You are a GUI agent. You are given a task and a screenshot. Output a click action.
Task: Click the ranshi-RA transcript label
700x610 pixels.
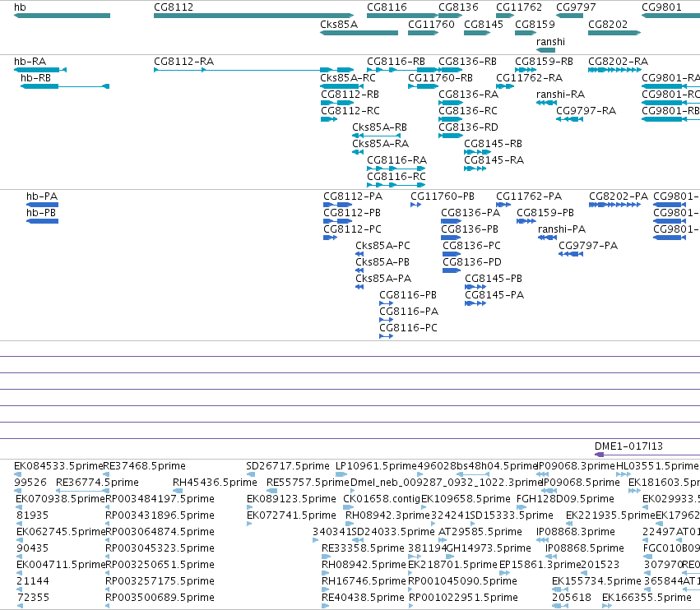click(x=560, y=95)
